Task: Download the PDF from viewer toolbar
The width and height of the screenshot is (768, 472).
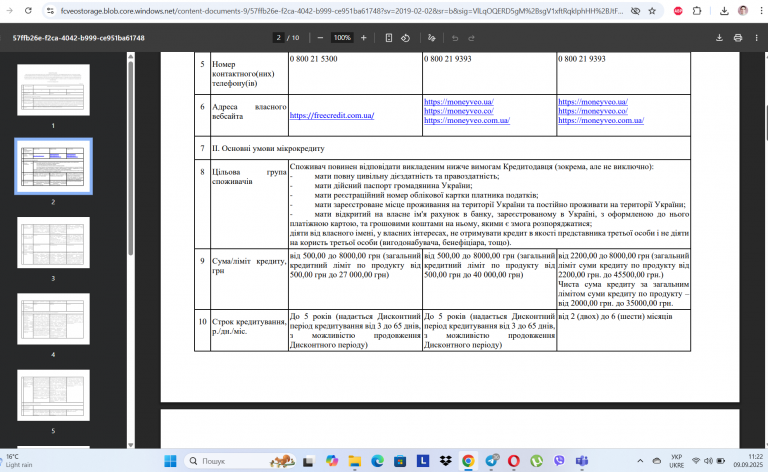Action: pyautogui.click(x=719, y=38)
